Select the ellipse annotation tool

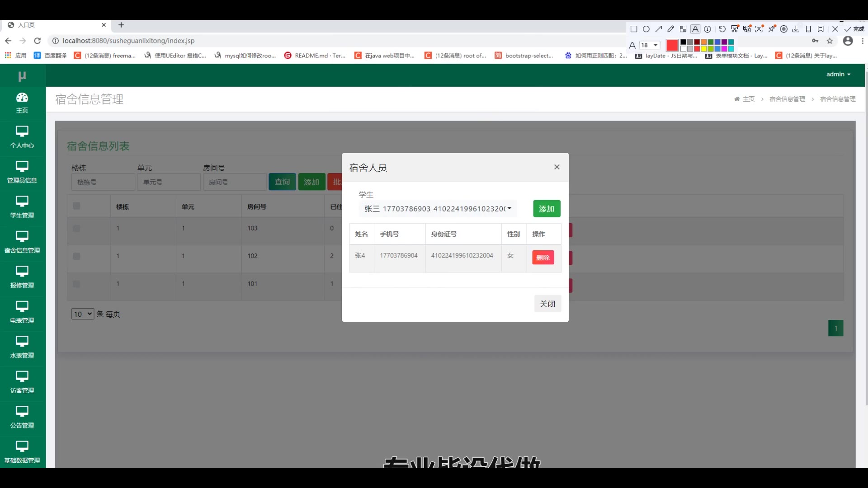tap(646, 29)
